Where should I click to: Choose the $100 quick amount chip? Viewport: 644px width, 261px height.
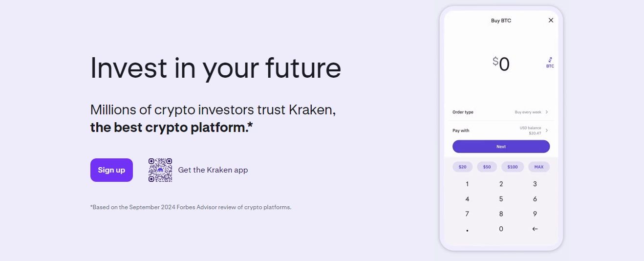pyautogui.click(x=512, y=167)
